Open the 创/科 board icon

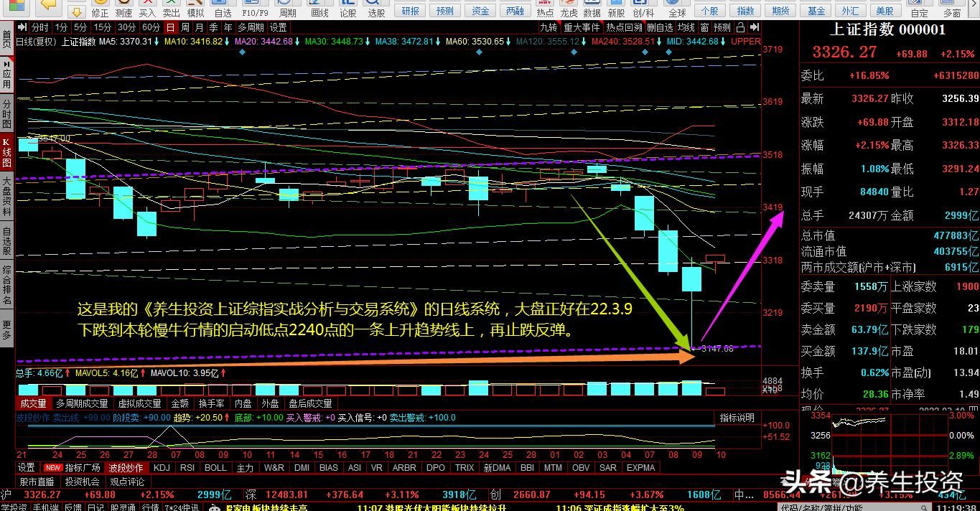coord(643,9)
